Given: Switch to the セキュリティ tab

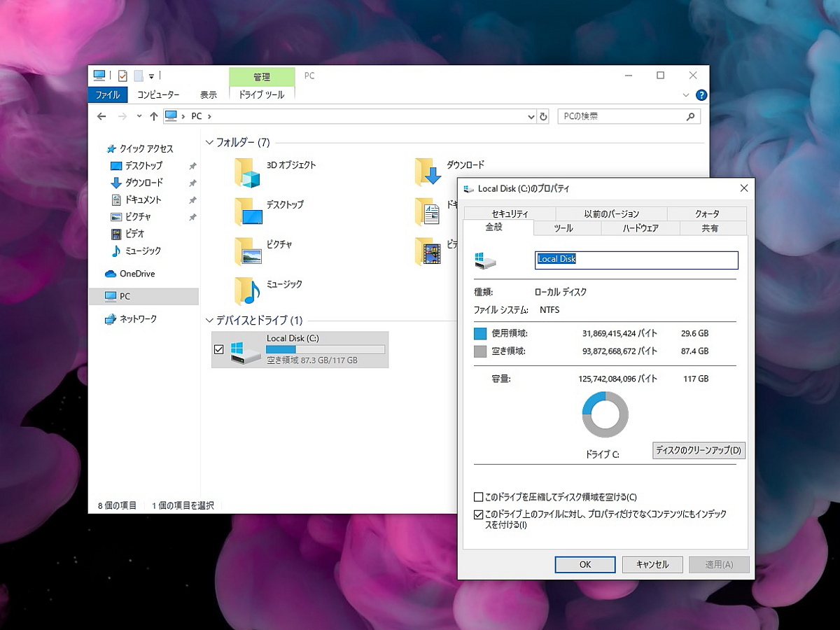Looking at the screenshot, I should point(510,213).
